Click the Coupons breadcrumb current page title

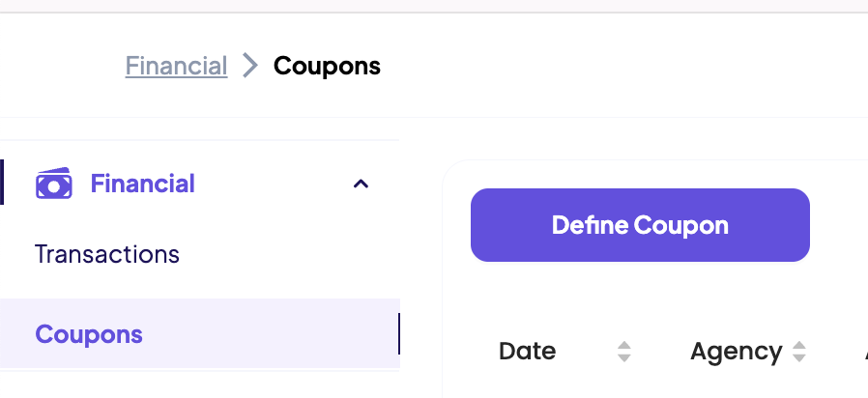point(327,66)
